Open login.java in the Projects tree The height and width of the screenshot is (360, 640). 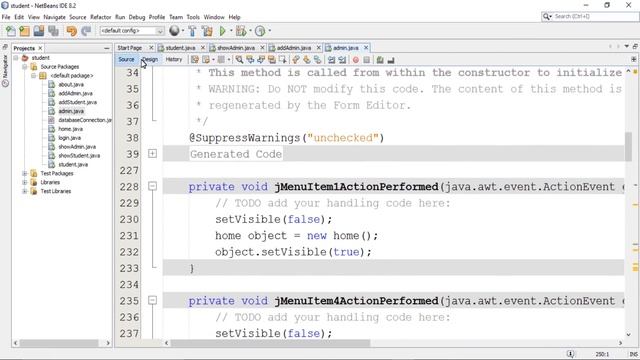(69, 138)
